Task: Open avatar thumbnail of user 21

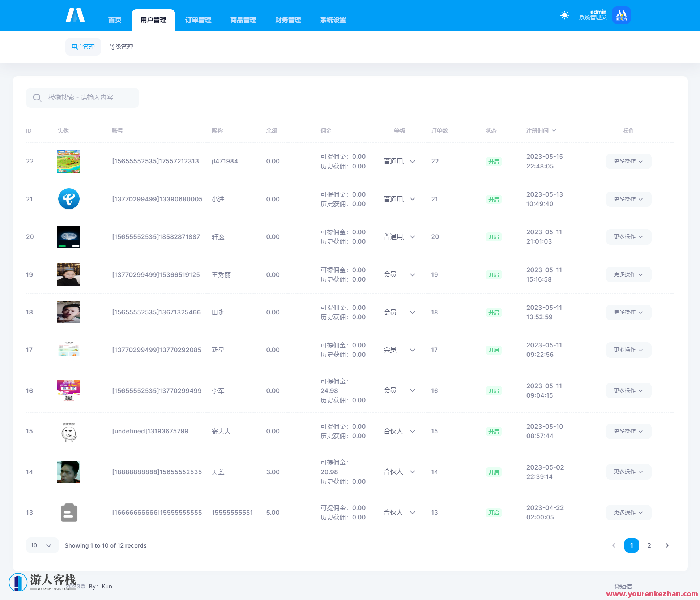Action: pyautogui.click(x=69, y=199)
